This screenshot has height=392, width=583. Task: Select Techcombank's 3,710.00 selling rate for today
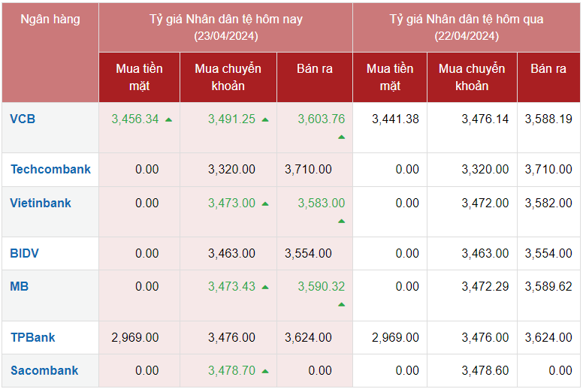(308, 169)
